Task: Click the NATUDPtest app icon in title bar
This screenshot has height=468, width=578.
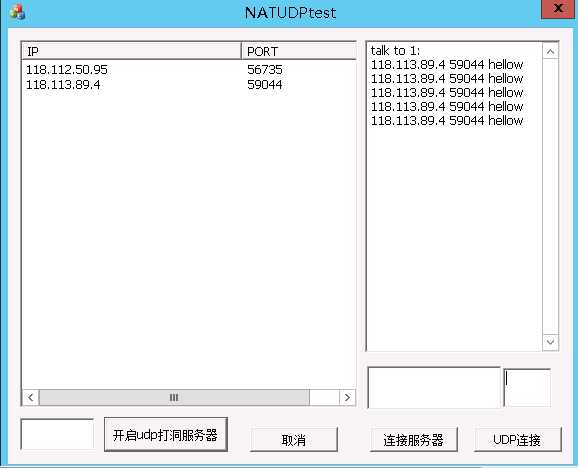Action: click(17, 12)
